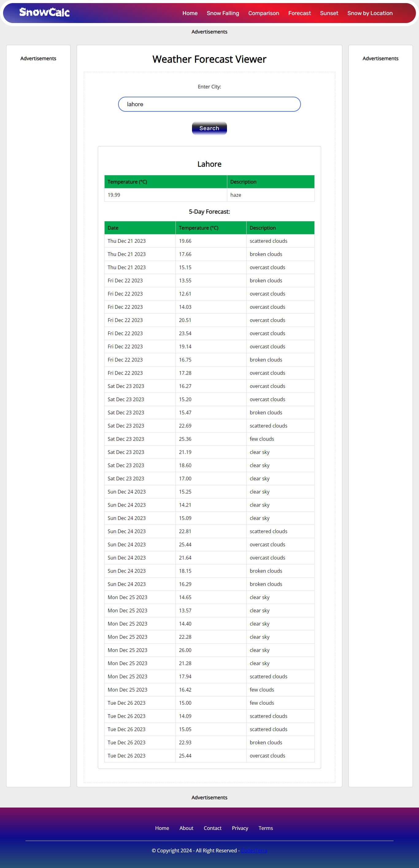The image size is (419, 868).
Task: Open the Comparison nav link
Action: [263, 13]
